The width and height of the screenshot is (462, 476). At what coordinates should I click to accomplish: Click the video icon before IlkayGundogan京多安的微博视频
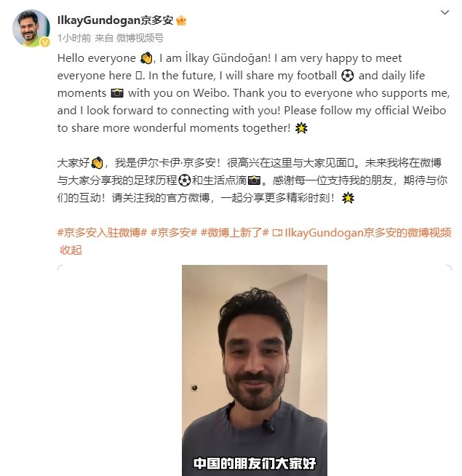(x=277, y=233)
